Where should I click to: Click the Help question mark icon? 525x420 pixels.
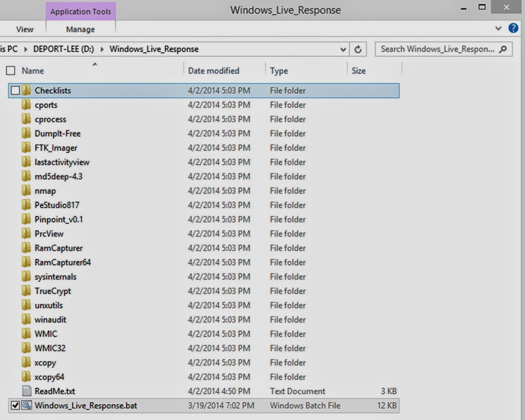(x=513, y=28)
